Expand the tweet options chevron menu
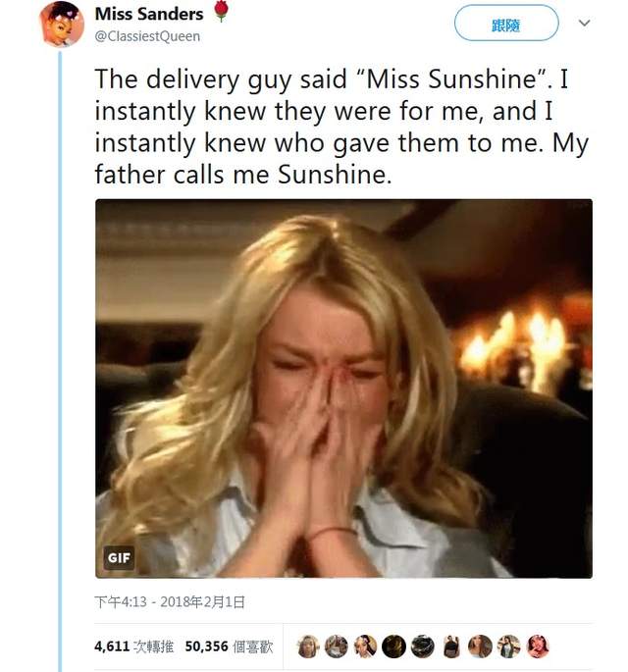 pyautogui.click(x=585, y=23)
